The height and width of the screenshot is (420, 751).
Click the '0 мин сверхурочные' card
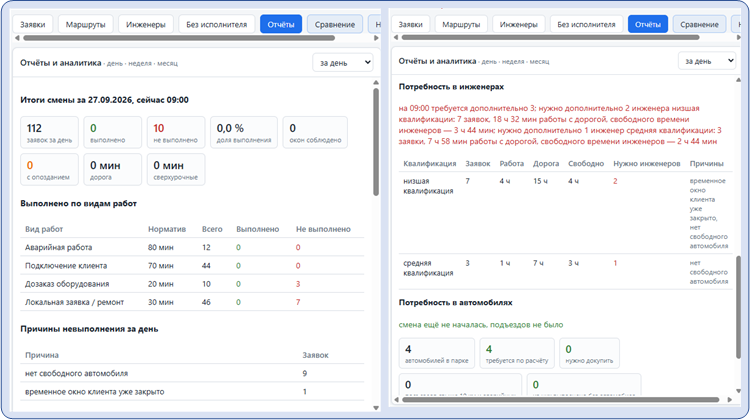pos(176,169)
